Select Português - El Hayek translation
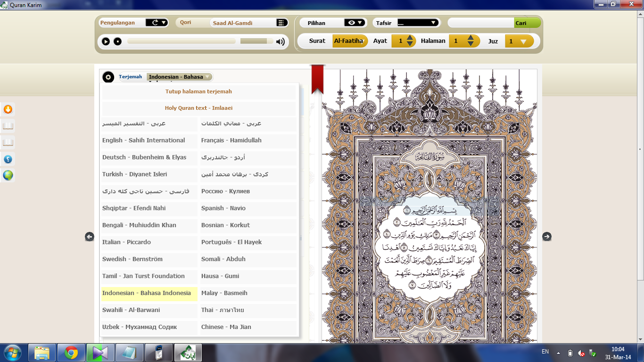 248,242
